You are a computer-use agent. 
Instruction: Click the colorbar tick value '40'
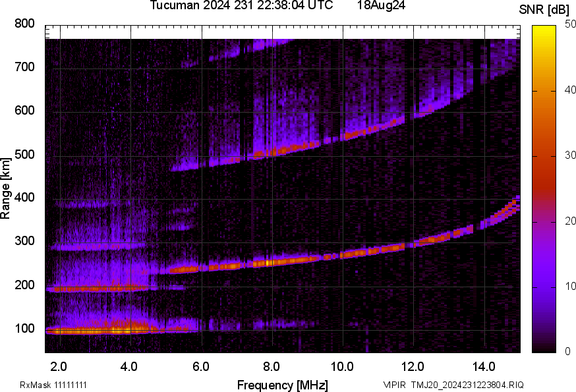pos(570,90)
